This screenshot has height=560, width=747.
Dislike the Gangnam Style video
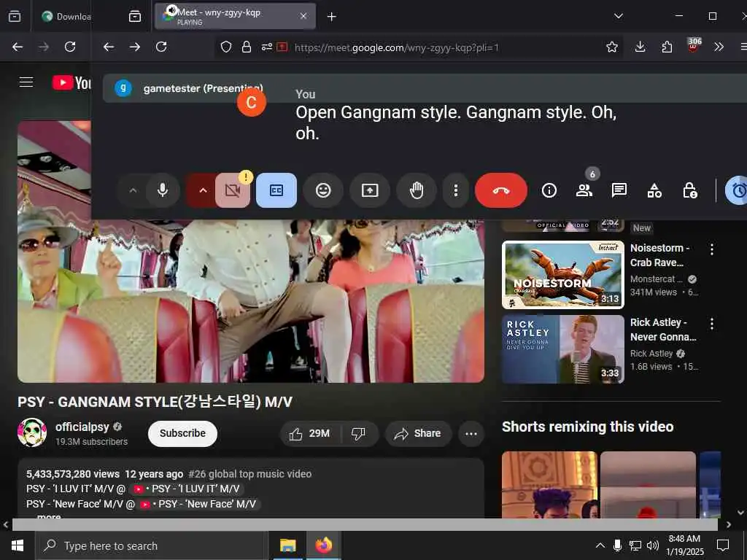point(358,433)
